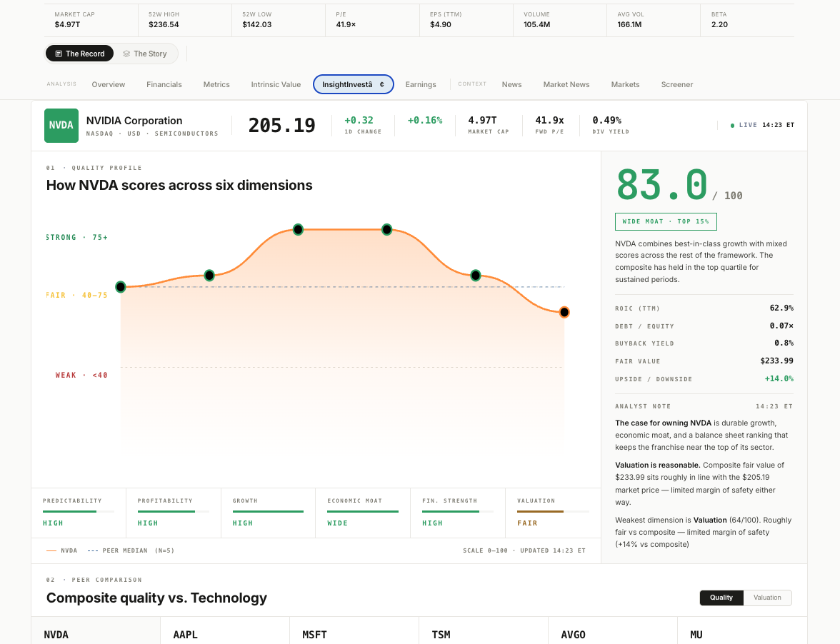Click the MARKET CAP $4.97T stat
Viewport: 840px width, 644px height.
click(91, 20)
